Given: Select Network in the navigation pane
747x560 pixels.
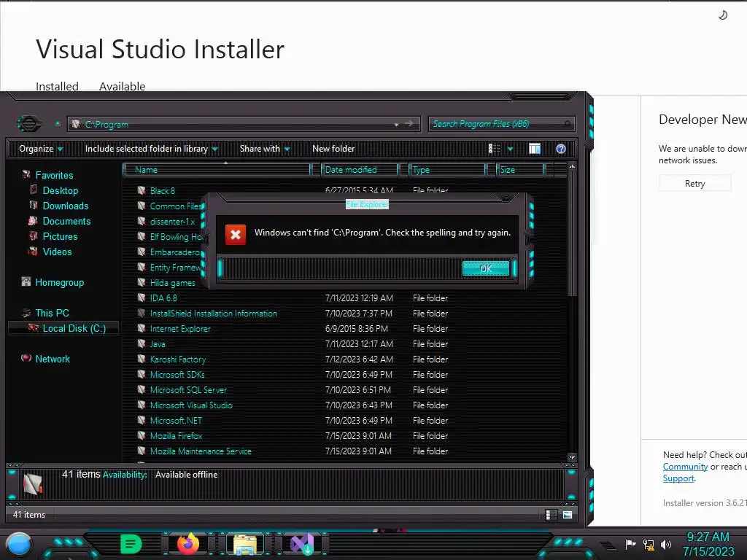Looking at the screenshot, I should [53, 359].
